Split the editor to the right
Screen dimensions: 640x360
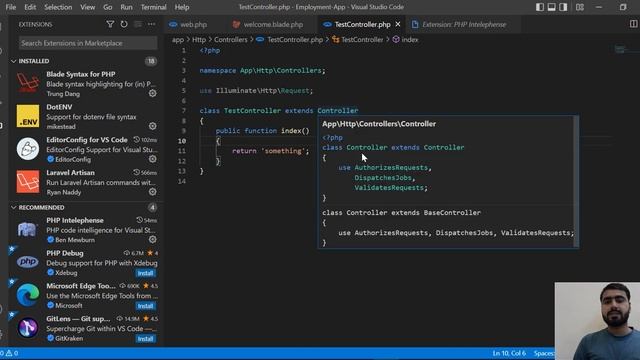point(633,24)
